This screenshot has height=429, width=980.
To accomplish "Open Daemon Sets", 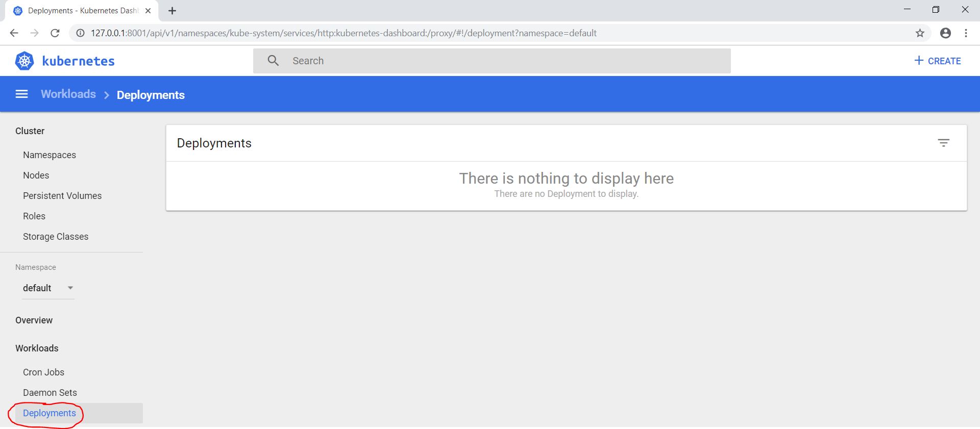I will pyautogui.click(x=50, y=393).
